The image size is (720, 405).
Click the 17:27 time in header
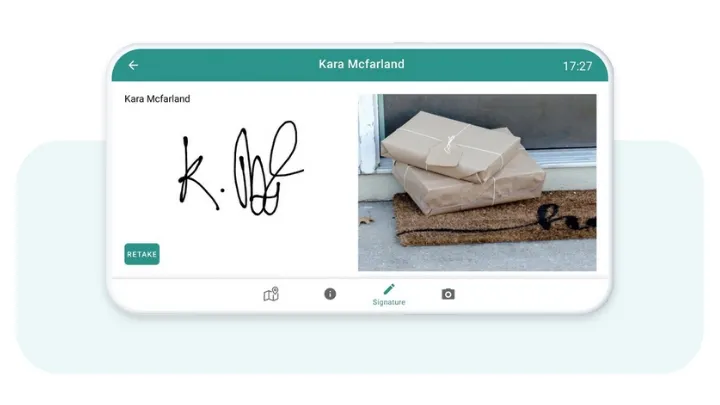(x=577, y=66)
